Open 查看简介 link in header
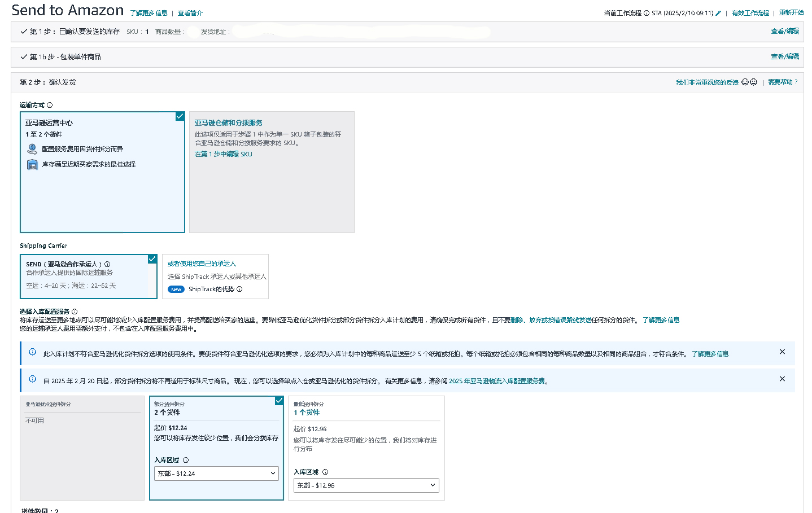812x513 pixels. click(190, 13)
